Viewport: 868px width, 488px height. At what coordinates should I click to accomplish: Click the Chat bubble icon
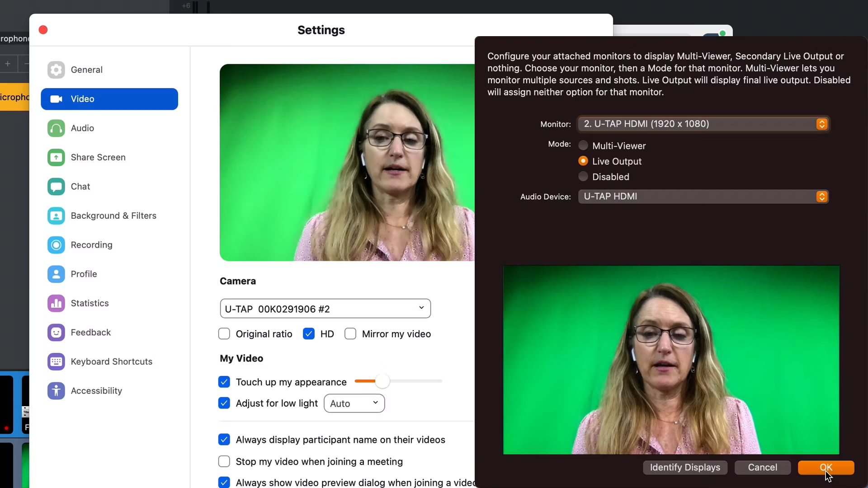point(56,187)
